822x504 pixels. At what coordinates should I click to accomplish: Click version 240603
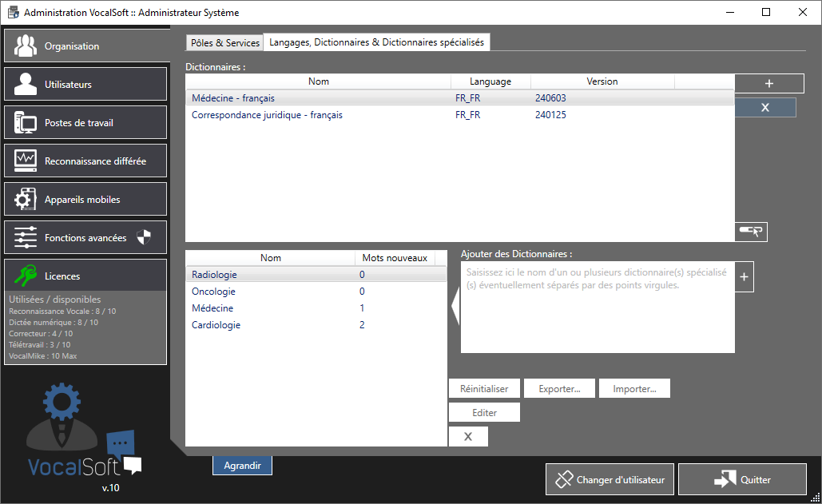(550, 98)
